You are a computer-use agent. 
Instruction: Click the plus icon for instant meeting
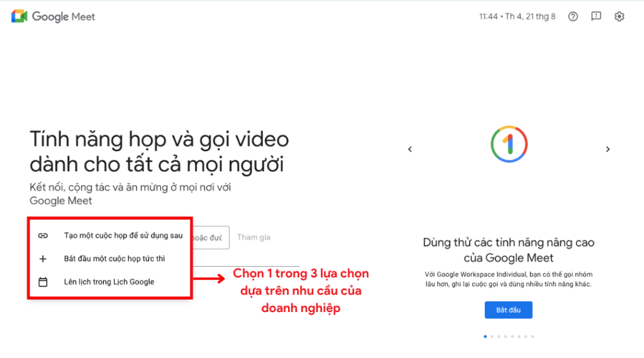click(43, 259)
